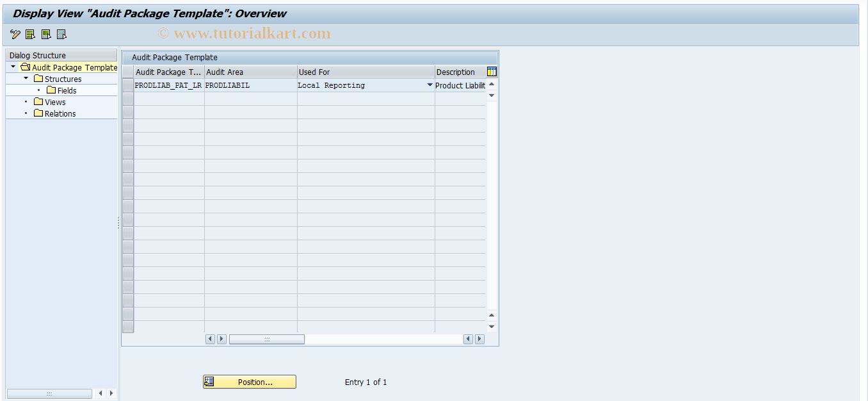Click the Position... button
Image resolution: width=868 pixels, height=401 pixels.
tap(250, 382)
